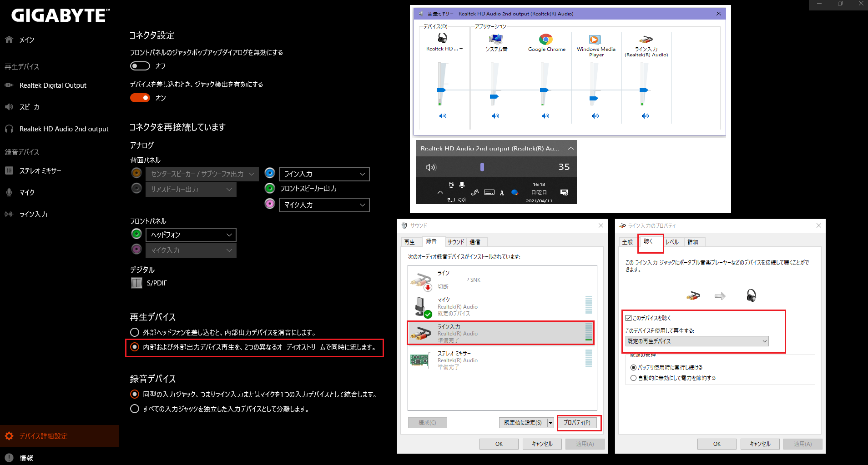This screenshot has height=465, width=868.
Task: Toggle the jack popup dialog disable switch
Action: tap(140, 66)
